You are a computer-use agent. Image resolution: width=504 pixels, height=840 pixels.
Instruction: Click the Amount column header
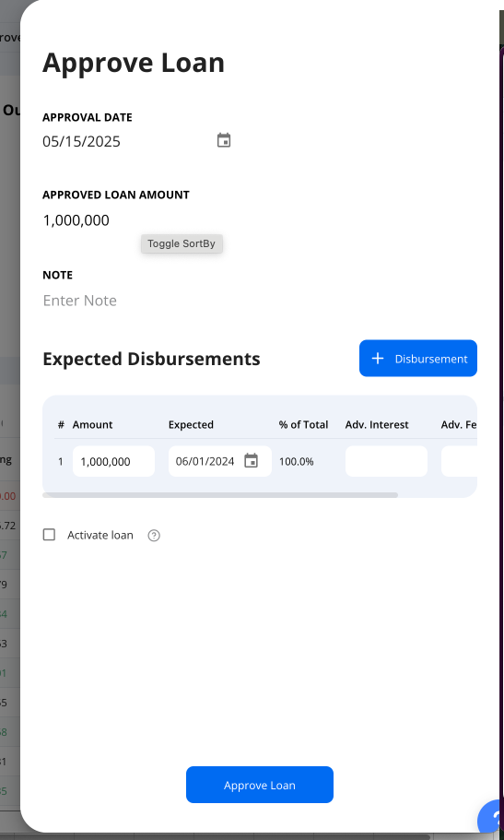93,425
